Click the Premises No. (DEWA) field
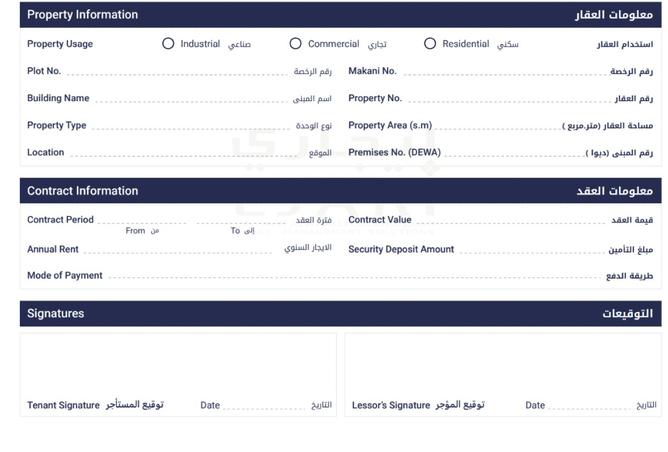Image resolution: width=668 pixels, height=452 pixels. pos(514,153)
